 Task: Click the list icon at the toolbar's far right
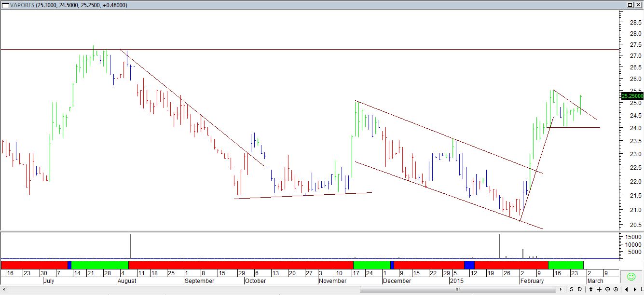point(642,289)
